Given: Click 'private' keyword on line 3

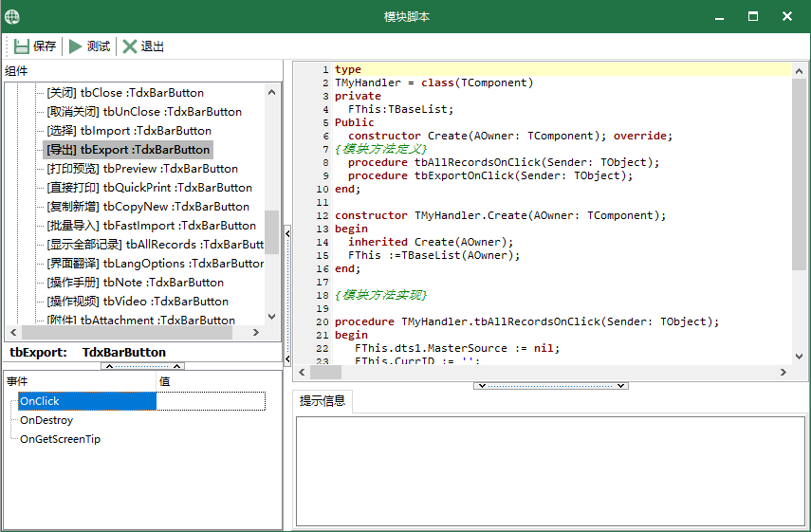Looking at the screenshot, I should (x=358, y=96).
